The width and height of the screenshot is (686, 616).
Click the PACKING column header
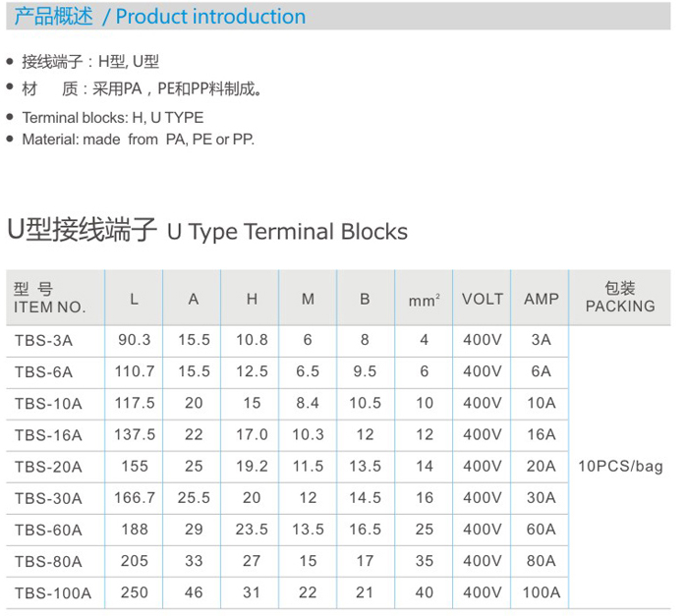(619, 298)
